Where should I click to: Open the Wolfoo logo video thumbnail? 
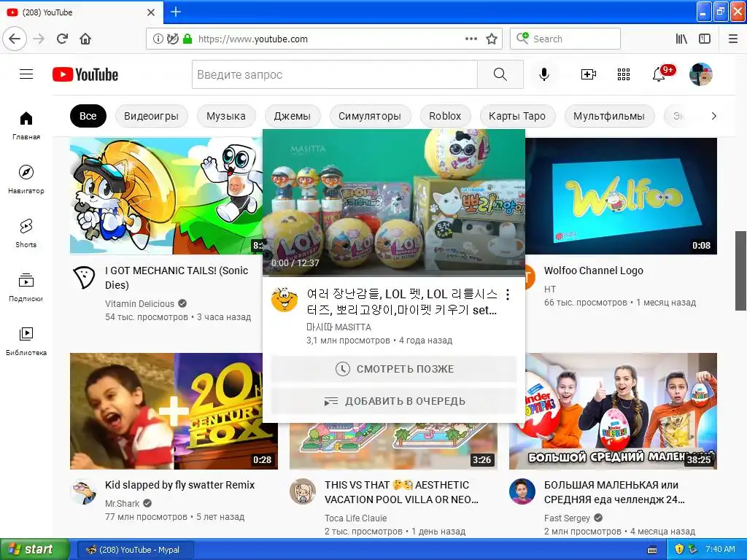click(622, 195)
